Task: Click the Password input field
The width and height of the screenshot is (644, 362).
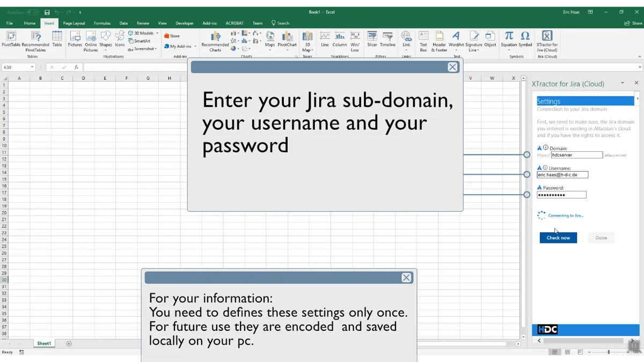Action: tap(561, 195)
